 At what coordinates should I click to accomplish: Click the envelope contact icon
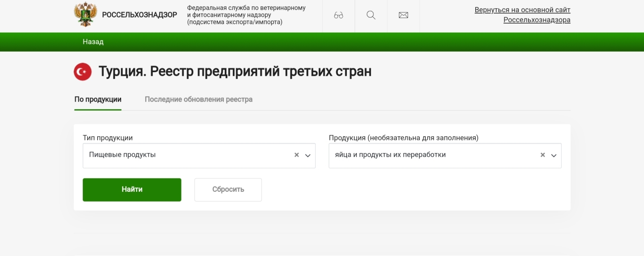tap(403, 15)
